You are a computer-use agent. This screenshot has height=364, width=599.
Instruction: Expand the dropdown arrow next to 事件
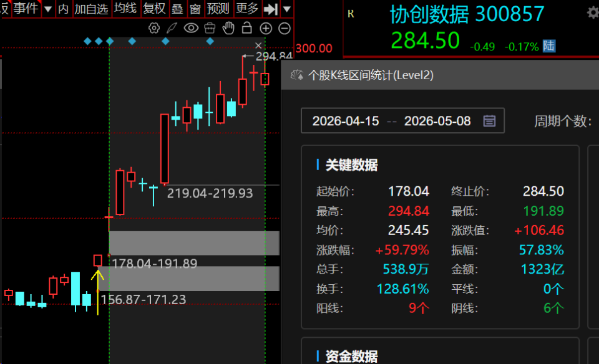[48, 9]
